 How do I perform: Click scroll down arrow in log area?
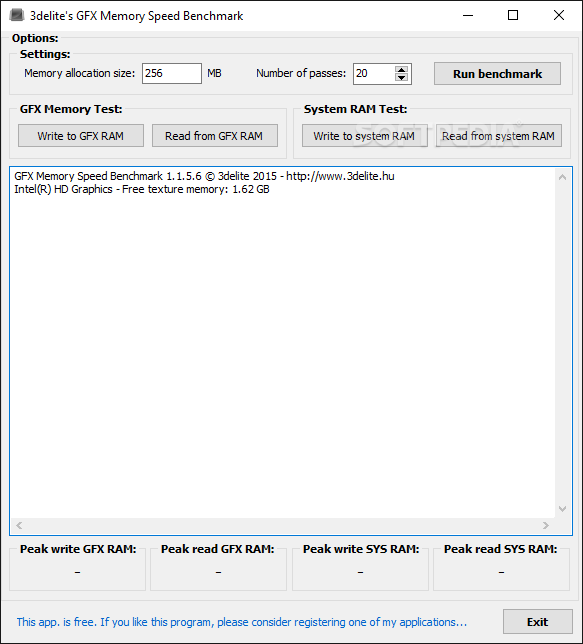[562, 509]
